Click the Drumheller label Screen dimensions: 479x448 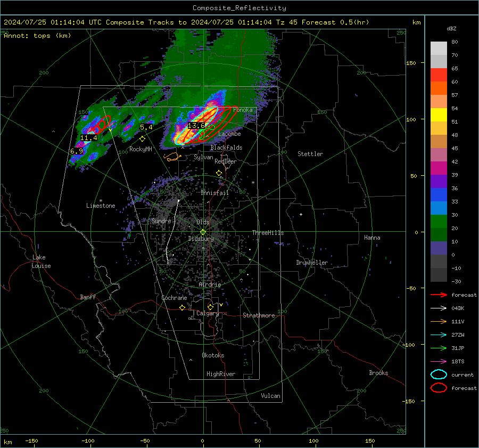click(x=312, y=263)
